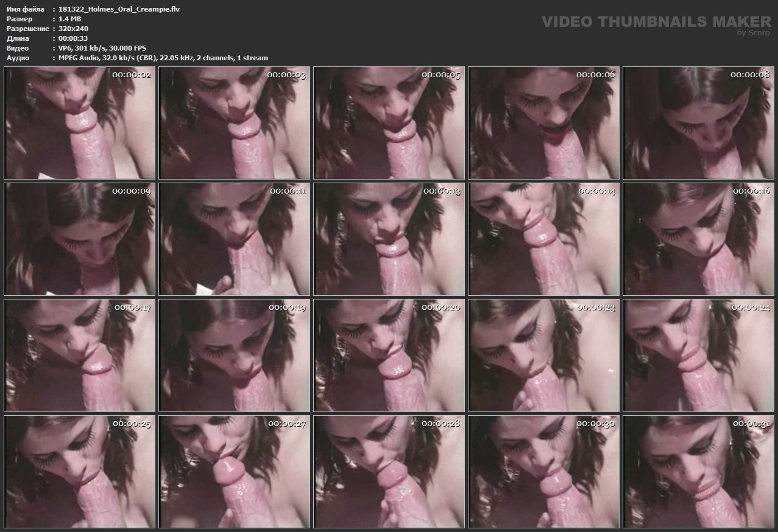Image resolution: width=778 pixels, height=532 pixels.
Task: Open the thumbnail stamped 00:00:17
Action: point(79,355)
